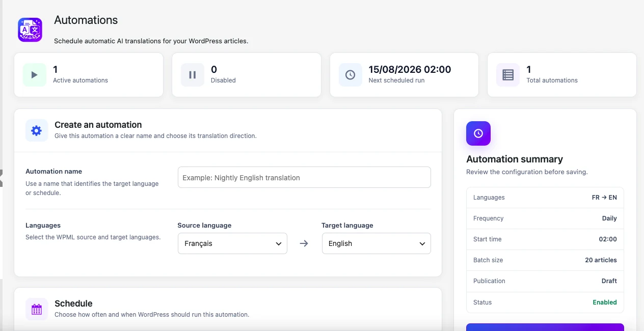
Task: Click the 'Target language' field label
Action: tap(347, 225)
